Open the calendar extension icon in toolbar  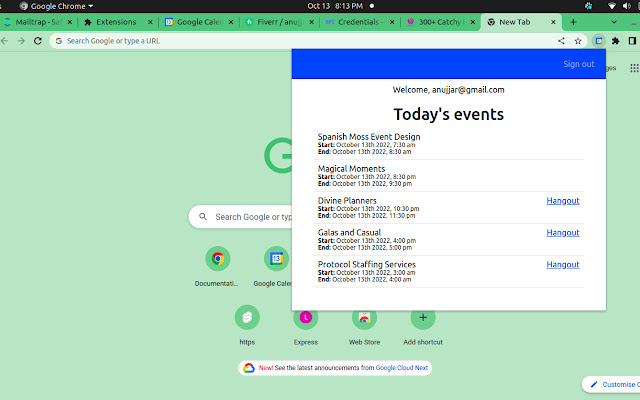point(599,41)
